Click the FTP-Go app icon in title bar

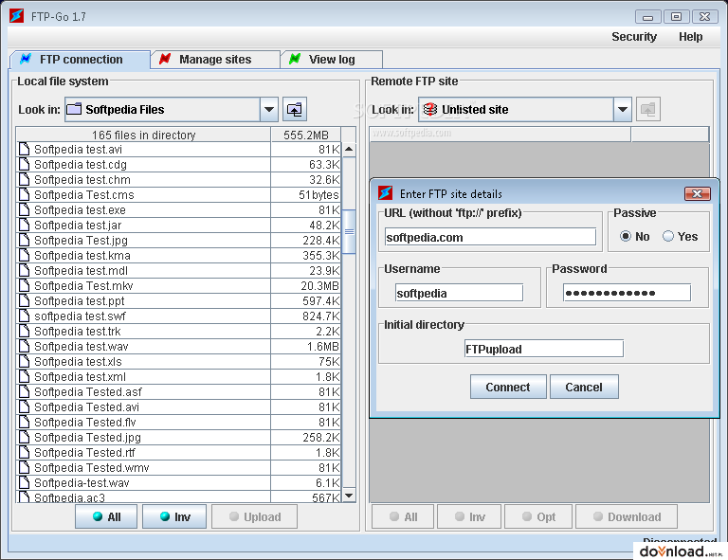(x=17, y=16)
